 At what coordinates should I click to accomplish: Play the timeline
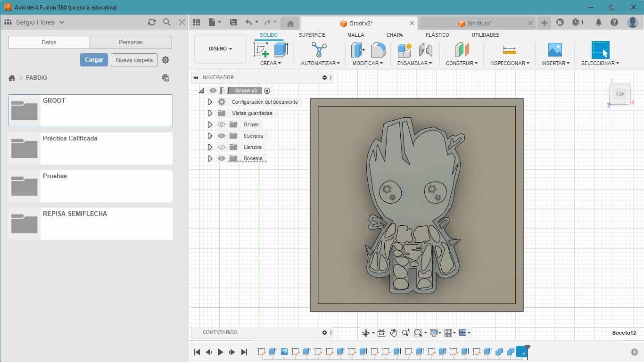point(220,352)
